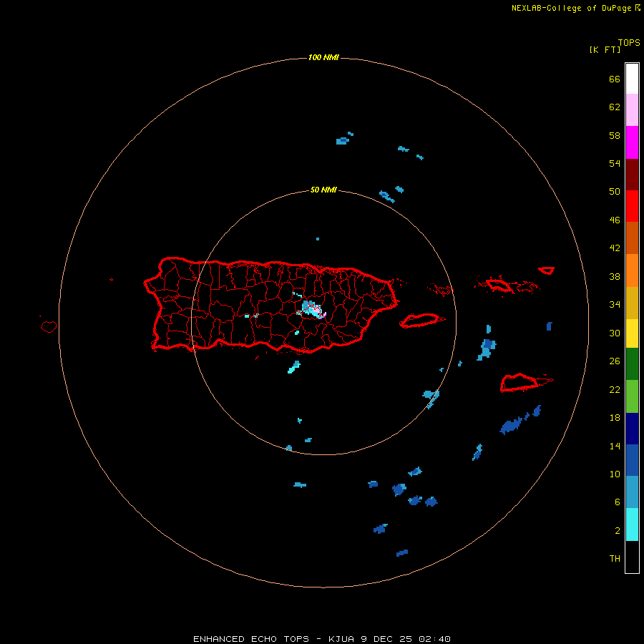Click the dark green legend swatch

632,364
